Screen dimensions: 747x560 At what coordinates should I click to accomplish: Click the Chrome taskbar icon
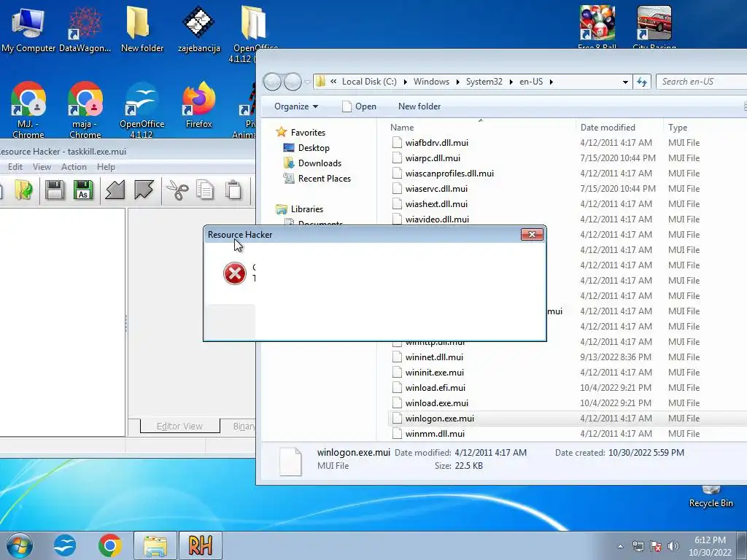coord(110,545)
